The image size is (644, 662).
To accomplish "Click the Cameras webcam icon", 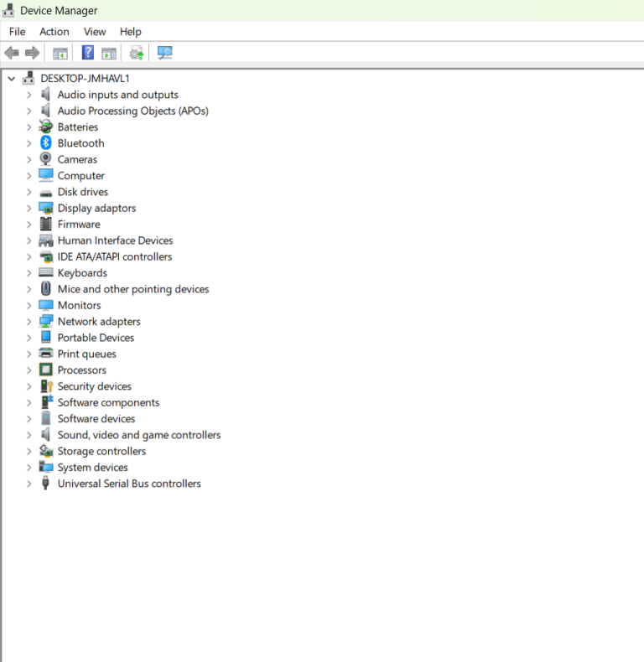I will pyautogui.click(x=46, y=159).
